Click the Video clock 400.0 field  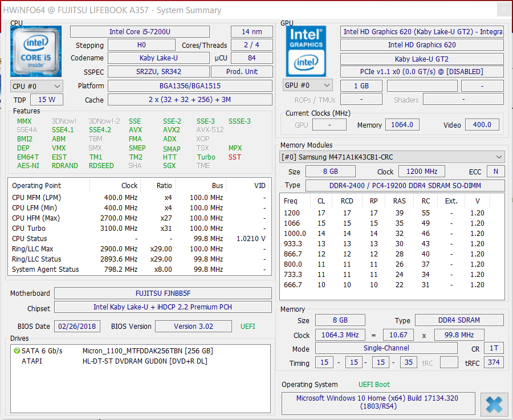pos(482,125)
